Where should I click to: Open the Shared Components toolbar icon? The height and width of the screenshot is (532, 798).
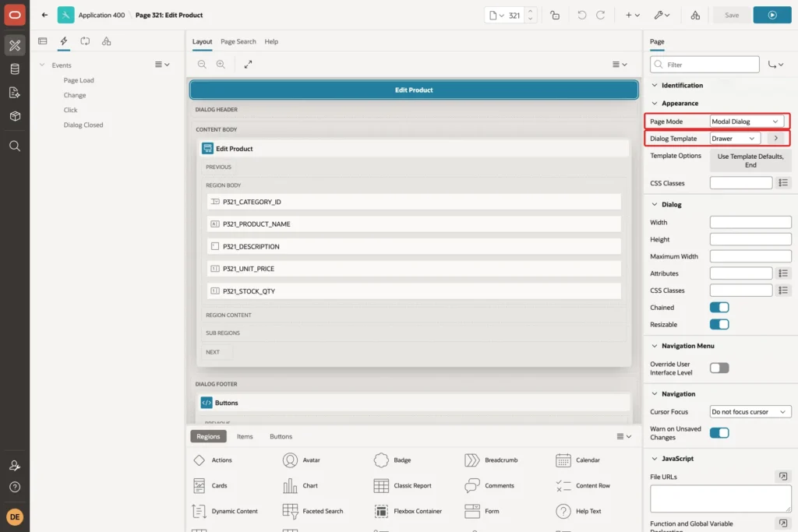(x=695, y=15)
